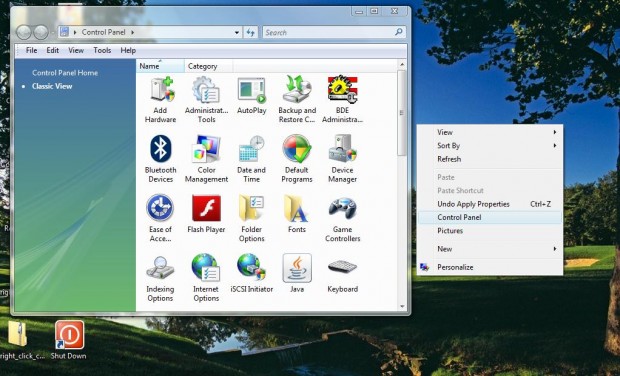Select the Backup and Restore Center icon
The image size is (620, 376).
coord(297,99)
